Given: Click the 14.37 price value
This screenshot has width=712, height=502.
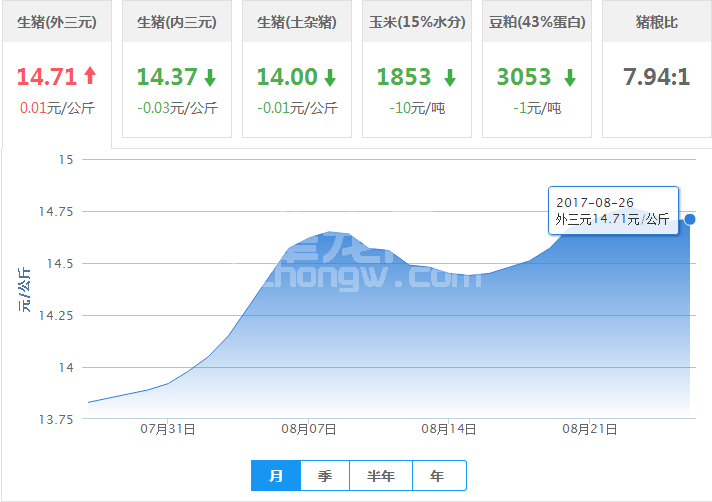Looking at the screenshot, I should pos(167,77).
